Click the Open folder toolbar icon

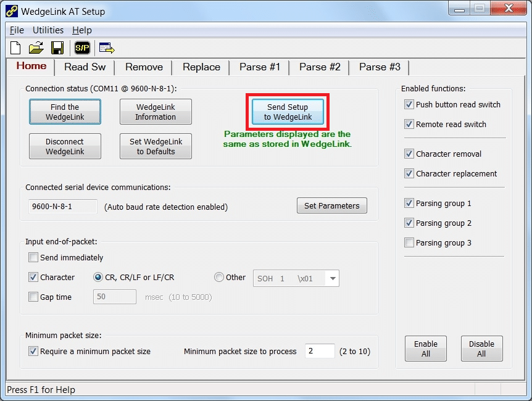click(x=36, y=48)
